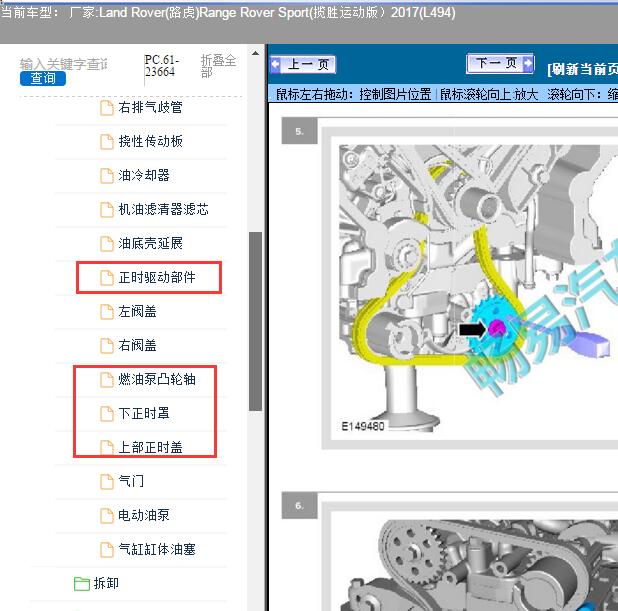Click the document icon beside 右阀盖
The image size is (618, 611).
(107, 346)
